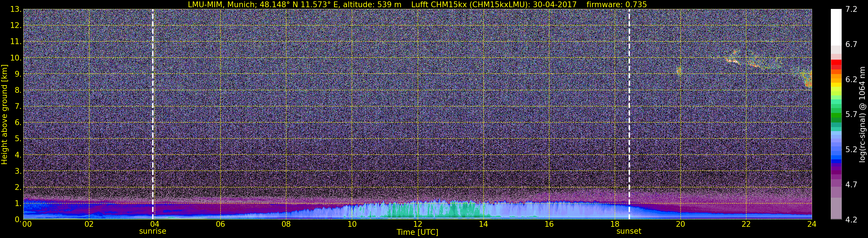This screenshot has width=868, height=238.
Task: Click the colorbar label 'log(rc-signal) @ 1064 nm'
Action: [x=862, y=114]
